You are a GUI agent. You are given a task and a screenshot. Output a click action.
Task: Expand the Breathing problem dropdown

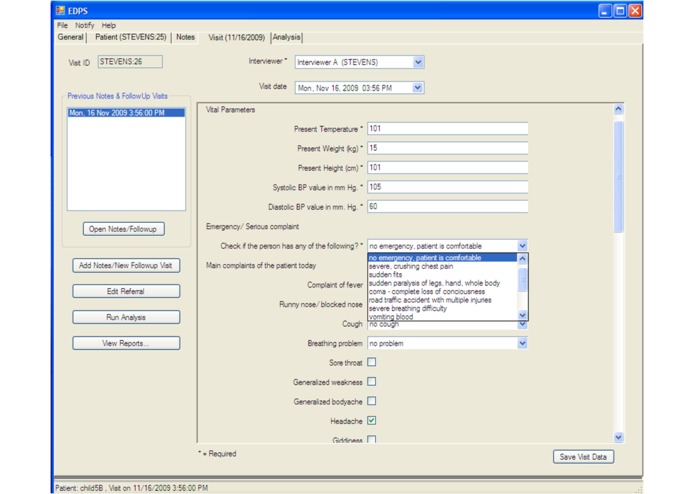coord(522,343)
